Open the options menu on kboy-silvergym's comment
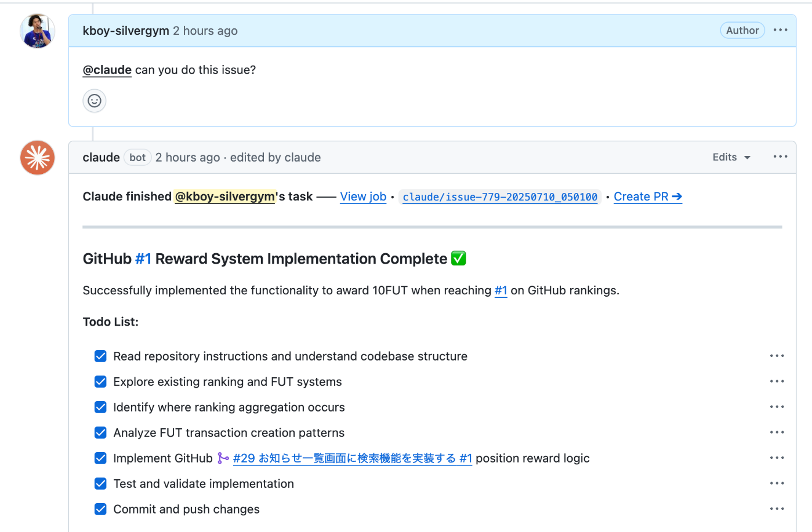The width and height of the screenshot is (812, 532). (781, 30)
